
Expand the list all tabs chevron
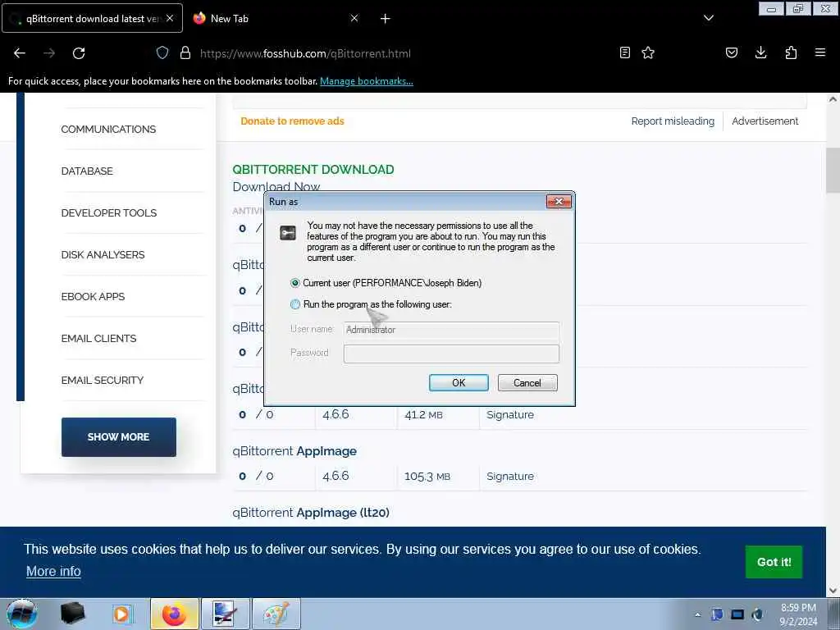click(x=708, y=18)
